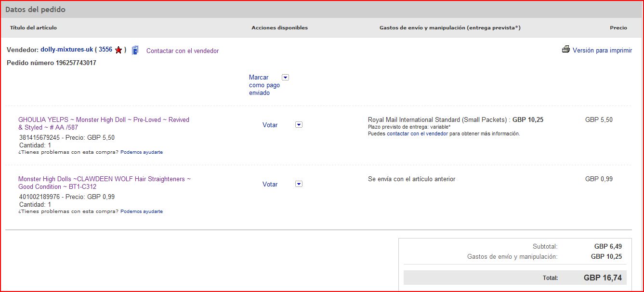View seller feedback score 3556

(x=105, y=50)
